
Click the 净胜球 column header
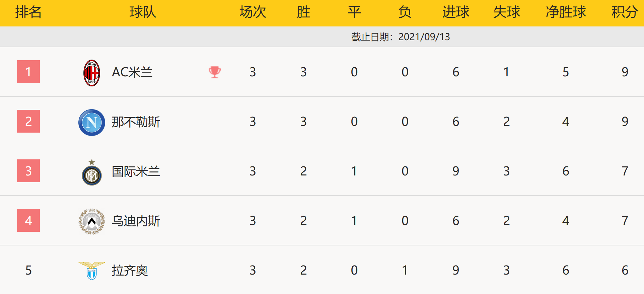(566, 12)
